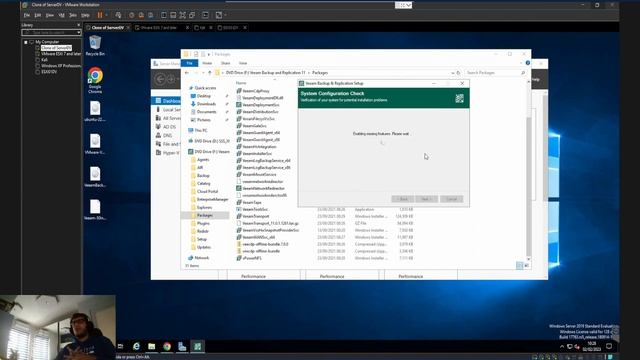Select This PC in Explorer sidebar
This screenshot has height=360, width=640.
(200, 130)
